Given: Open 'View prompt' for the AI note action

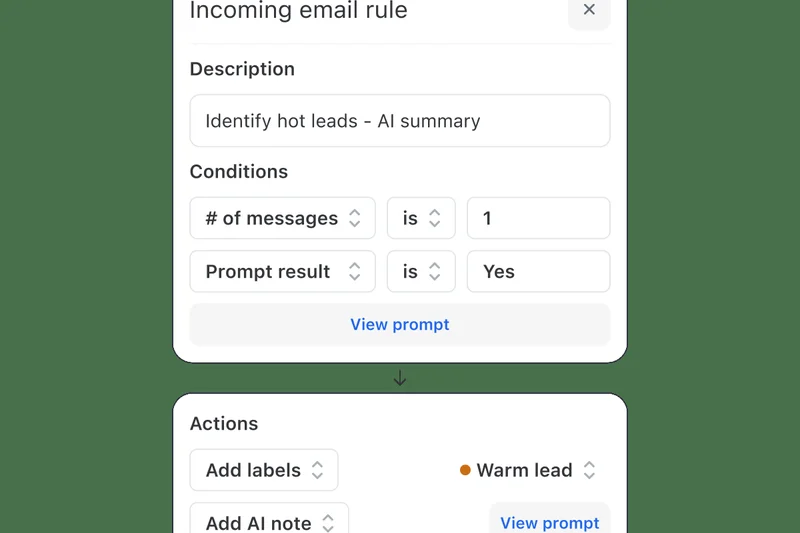Looking at the screenshot, I should pyautogui.click(x=549, y=522).
